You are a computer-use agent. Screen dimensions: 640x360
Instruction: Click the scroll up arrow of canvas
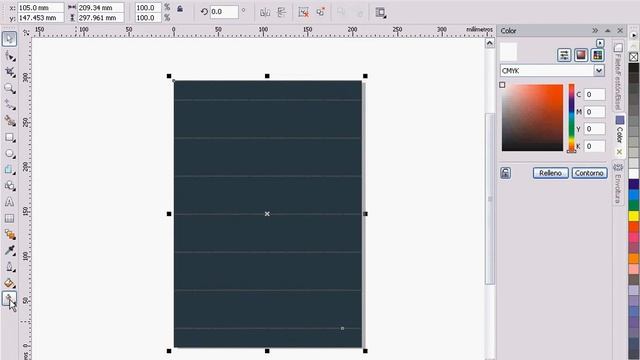coord(490,43)
